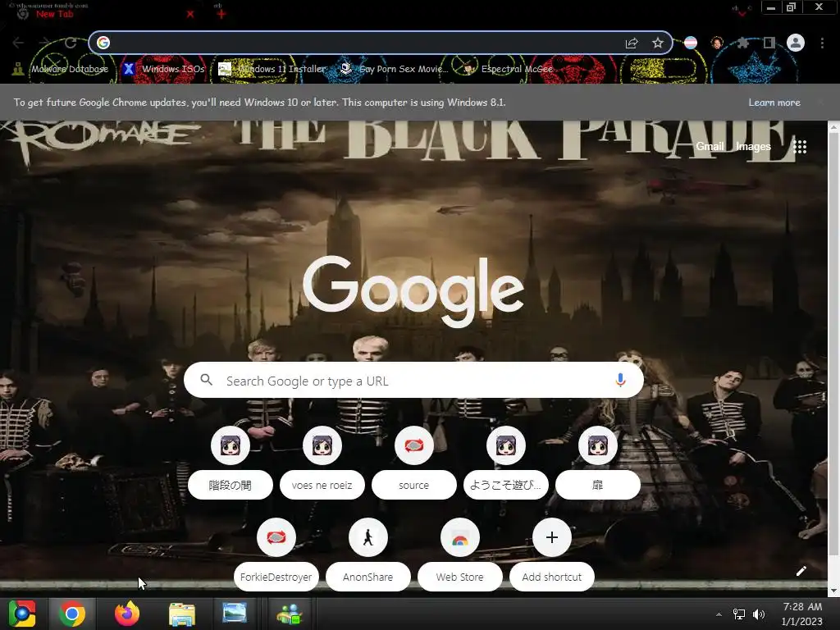The height and width of the screenshot is (630, 840).
Task: Open the Chrome profile avatar button
Action: tap(796, 43)
